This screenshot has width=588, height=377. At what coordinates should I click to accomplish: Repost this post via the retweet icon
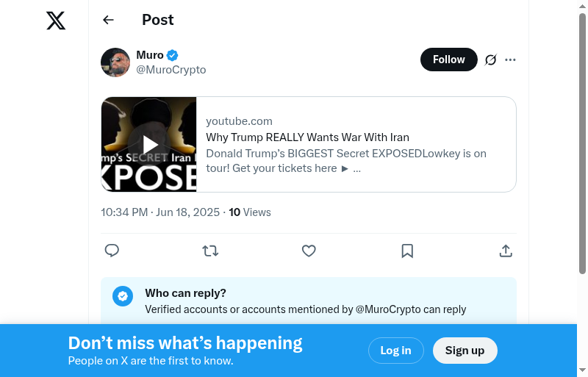tap(210, 251)
